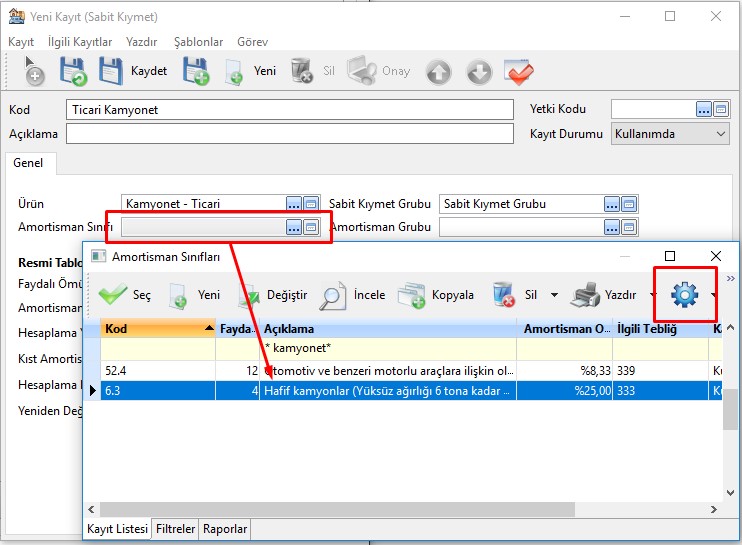This screenshot has height=545, width=742.
Task: Click the printer icon labeled Yazdır
Action: pos(585,295)
